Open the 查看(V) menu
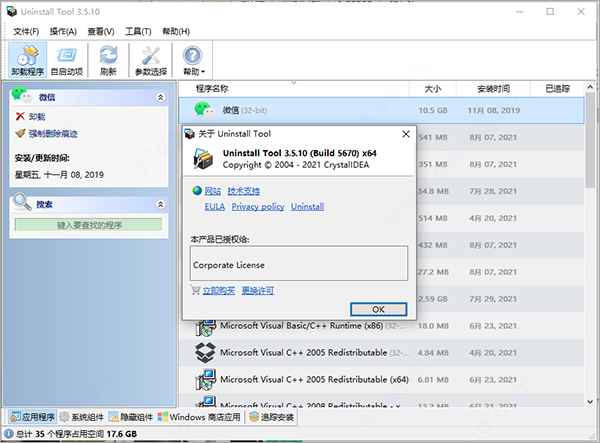Viewport: 600px width, 443px height. pos(101,31)
